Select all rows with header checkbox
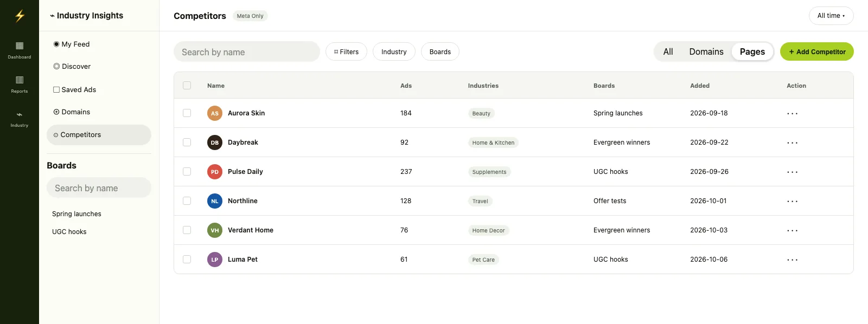 tap(187, 86)
